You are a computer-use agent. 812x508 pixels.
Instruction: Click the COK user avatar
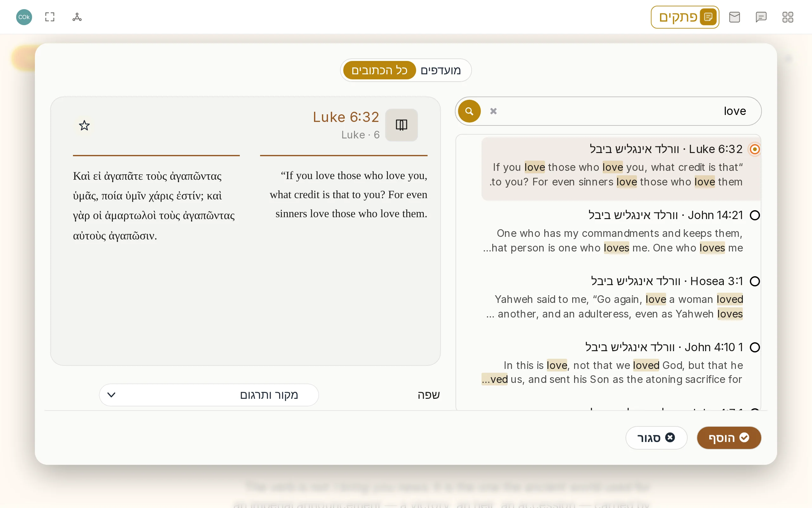24,17
